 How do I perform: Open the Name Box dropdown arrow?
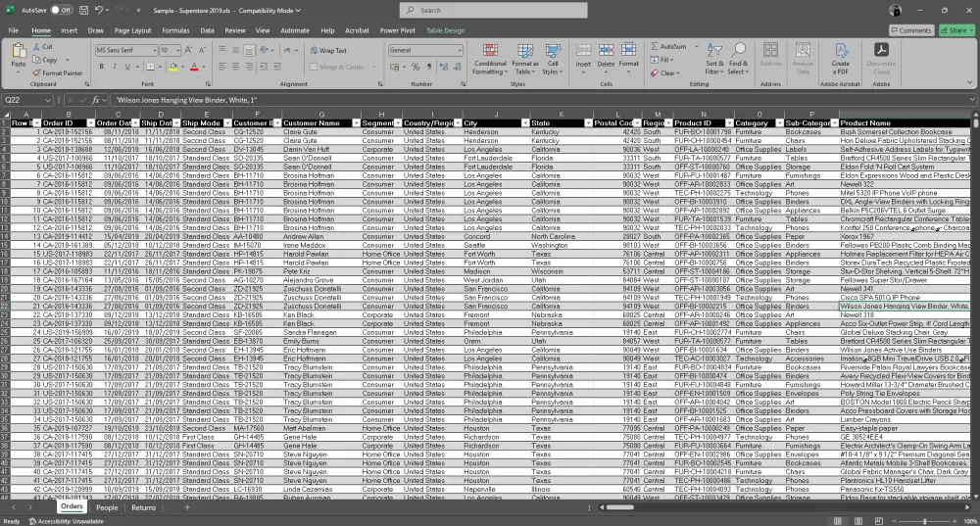click(x=47, y=100)
